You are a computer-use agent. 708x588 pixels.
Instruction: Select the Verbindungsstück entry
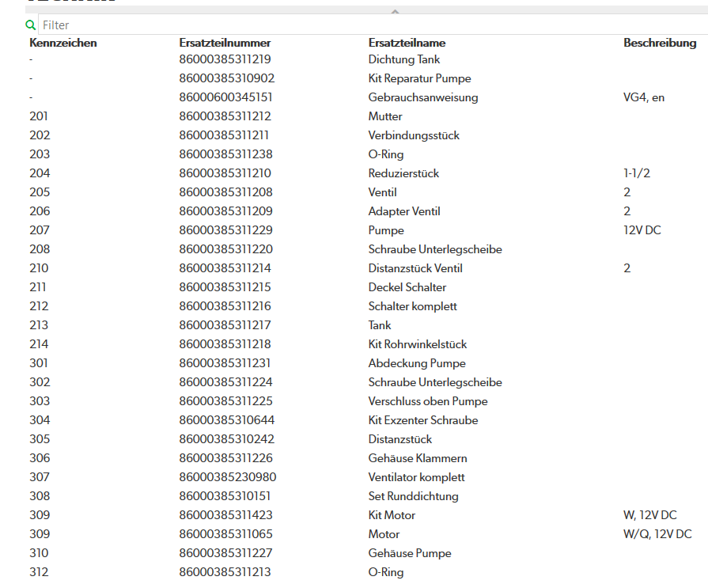tap(414, 135)
